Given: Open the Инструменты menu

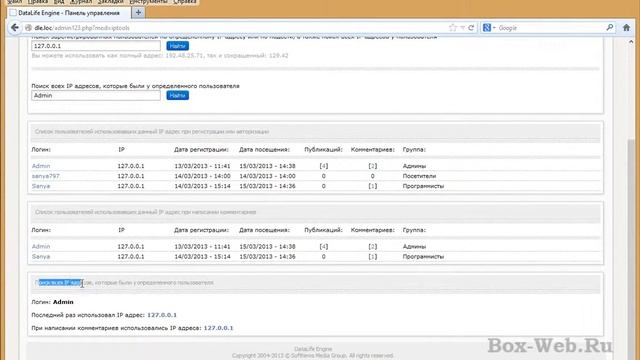Looking at the screenshot, I should 148,2.
